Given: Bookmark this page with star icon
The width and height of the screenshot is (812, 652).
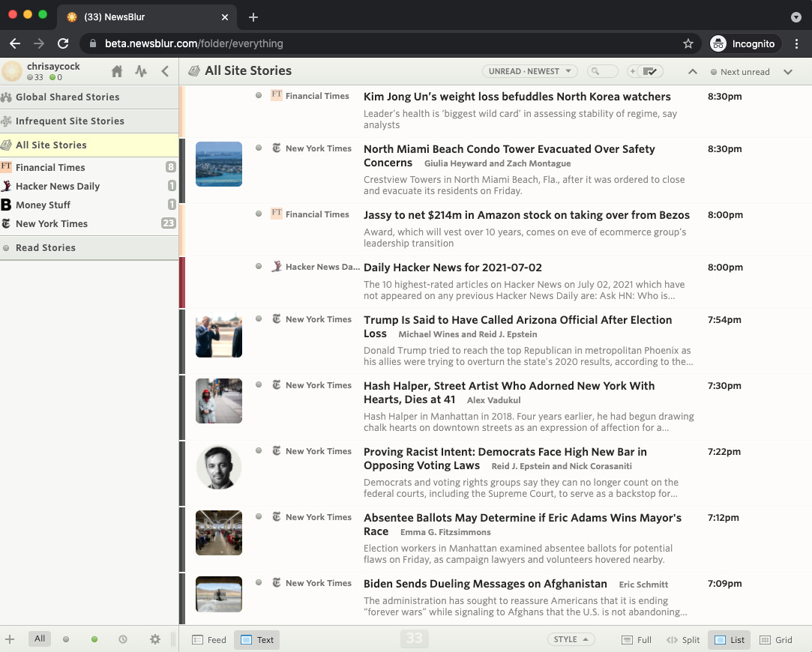Looking at the screenshot, I should (688, 43).
